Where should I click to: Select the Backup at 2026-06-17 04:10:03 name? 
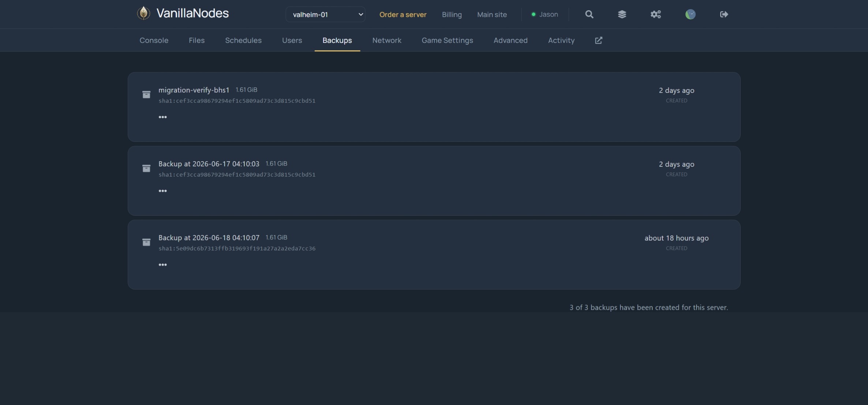click(x=209, y=164)
